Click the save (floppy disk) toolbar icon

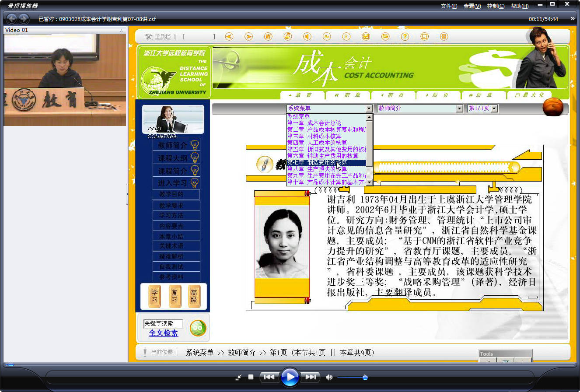coord(366,37)
